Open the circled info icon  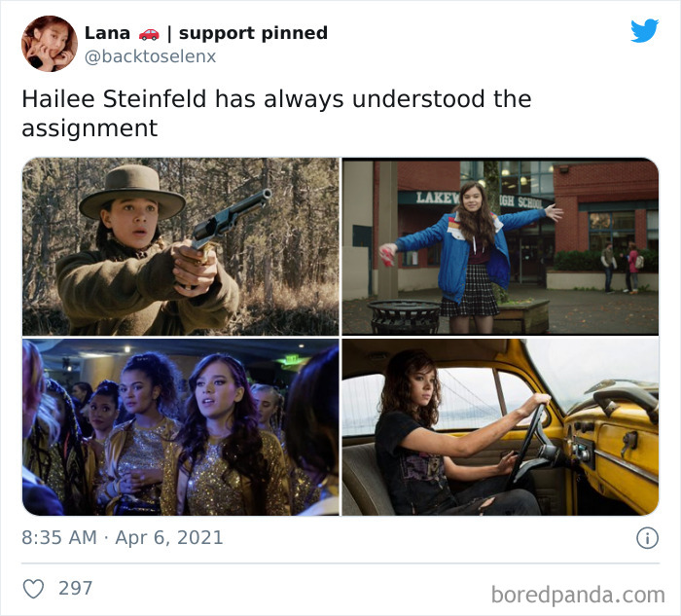(x=647, y=538)
